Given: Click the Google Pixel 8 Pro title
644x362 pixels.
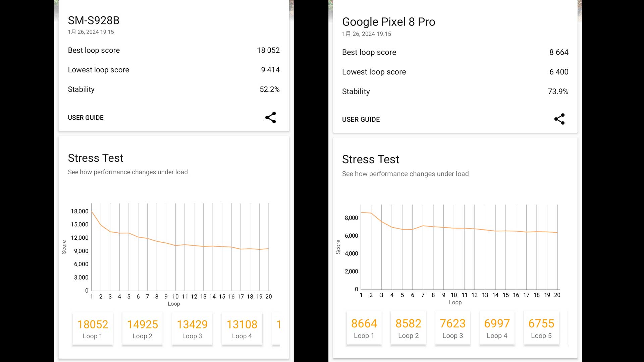Looking at the screenshot, I should click(x=388, y=22).
